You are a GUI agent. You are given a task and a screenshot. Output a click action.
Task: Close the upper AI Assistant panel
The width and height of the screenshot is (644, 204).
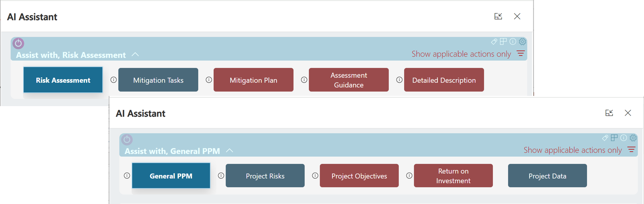(x=517, y=16)
